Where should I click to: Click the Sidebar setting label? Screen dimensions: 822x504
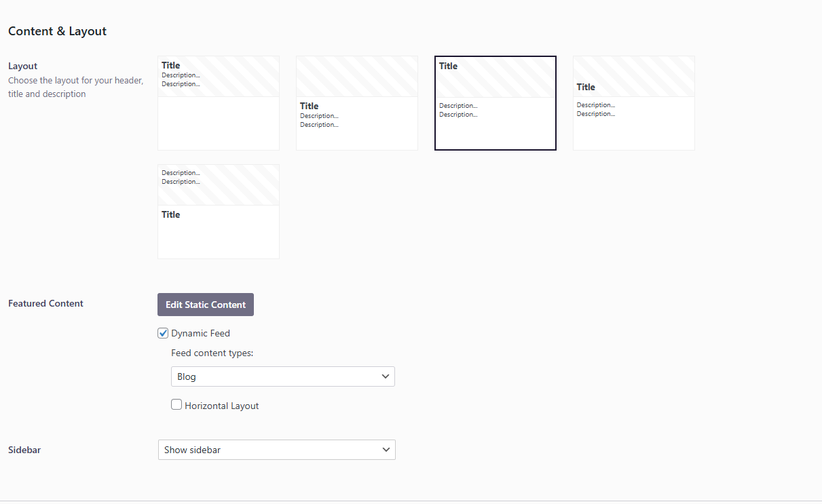pos(24,450)
